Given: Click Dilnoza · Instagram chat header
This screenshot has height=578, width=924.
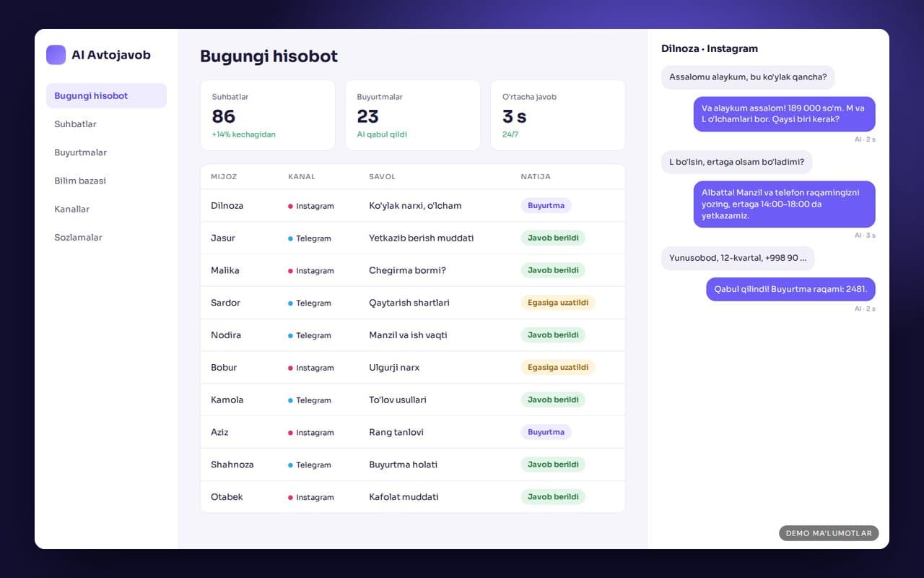Looking at the screenshot, I should tap(710, 49).
